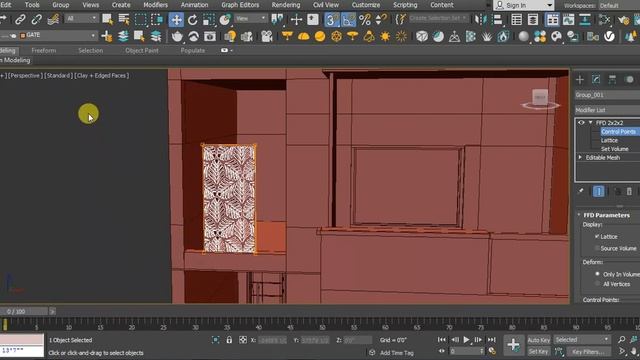Open the key filter Selected dropdown

[582, 340]
